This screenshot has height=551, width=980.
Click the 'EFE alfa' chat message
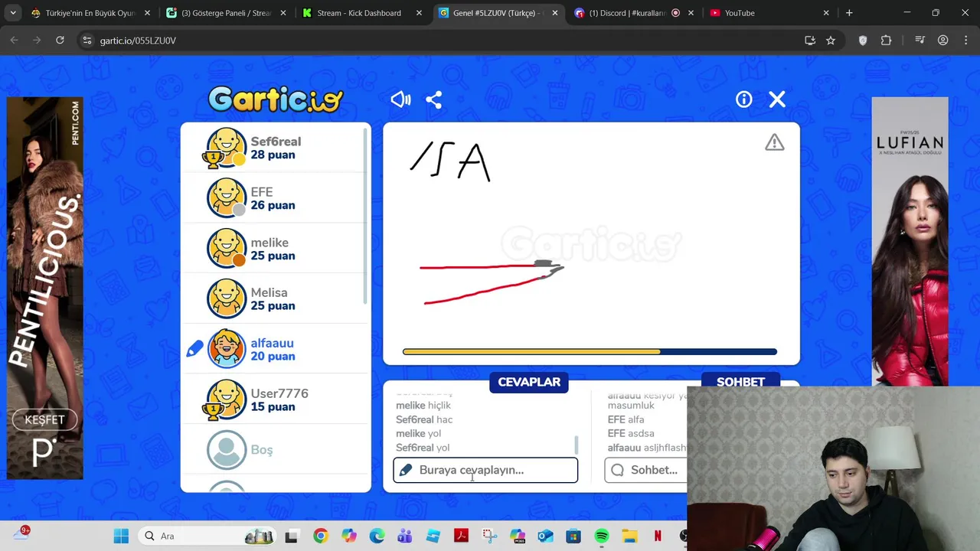626,419
